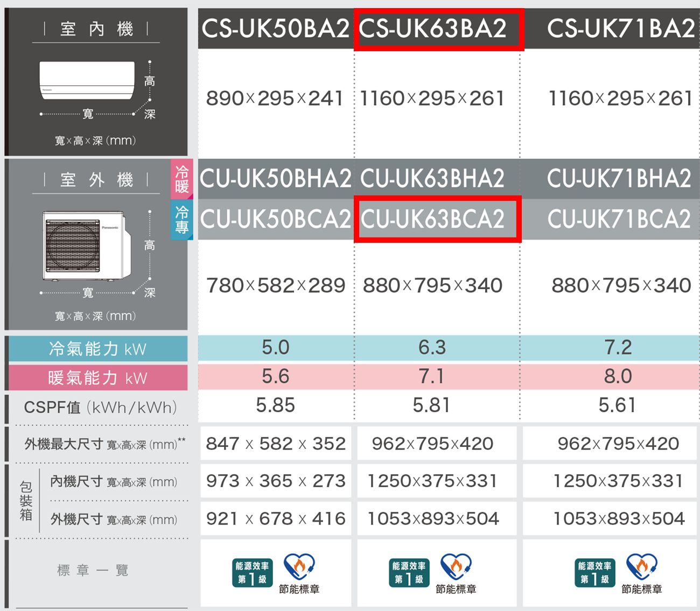Click the CS-UK50BA2 model header
The width and height of the screenshot is (700, 611).
pyautogui.click(x=276, y=29)
